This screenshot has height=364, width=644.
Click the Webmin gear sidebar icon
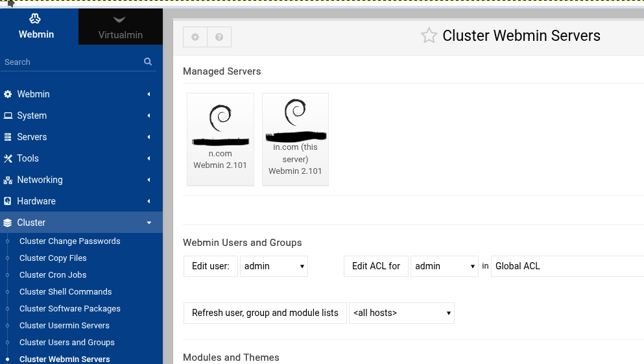point(8,94)
